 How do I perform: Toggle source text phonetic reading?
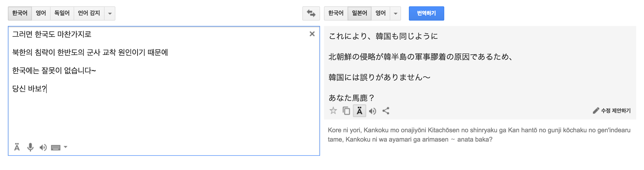coord(17,147)
